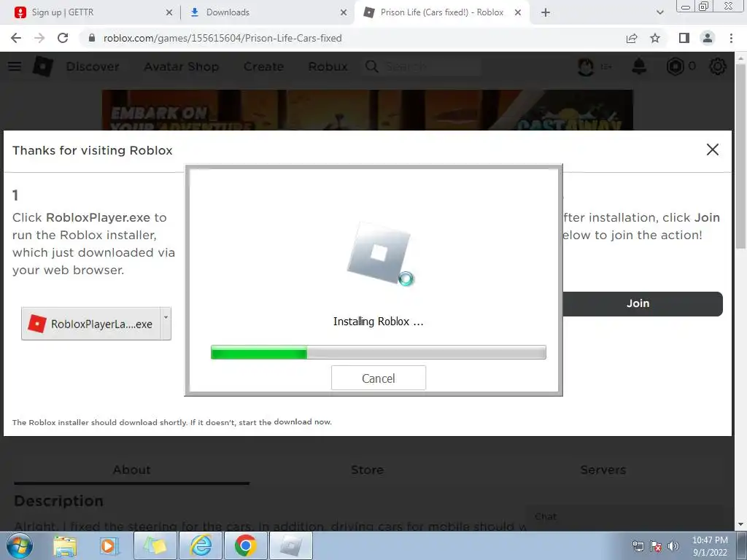This screenshot has height=560, width=747.
Task: Open the Avatar Shop menu item
Action: coord(181,66)
